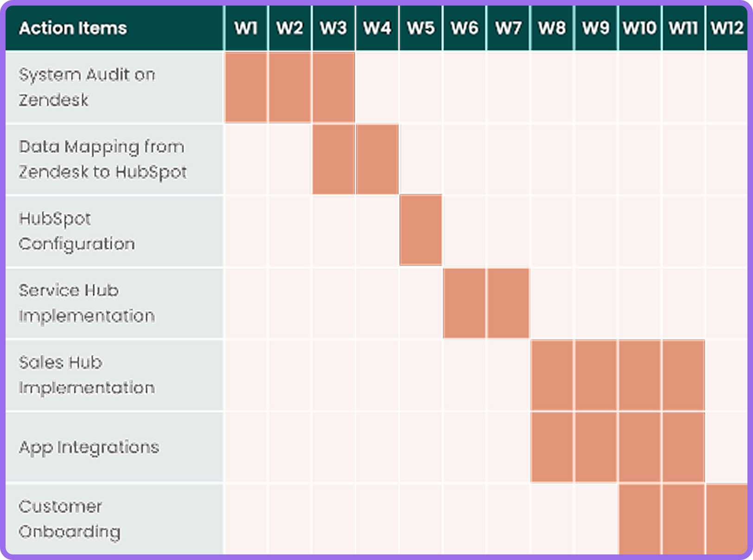Click App Integrations filled cell in W8
Image resolution: width=753 pixels, height=560 pixels.
(552, 447)
